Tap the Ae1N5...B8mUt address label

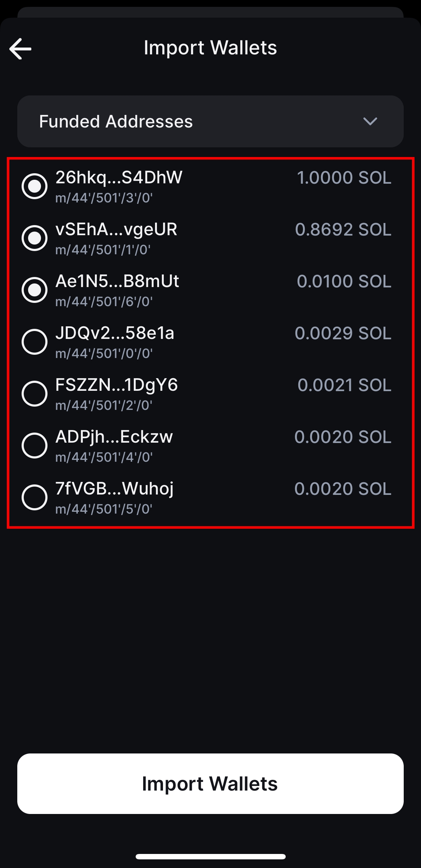[117, 281]
